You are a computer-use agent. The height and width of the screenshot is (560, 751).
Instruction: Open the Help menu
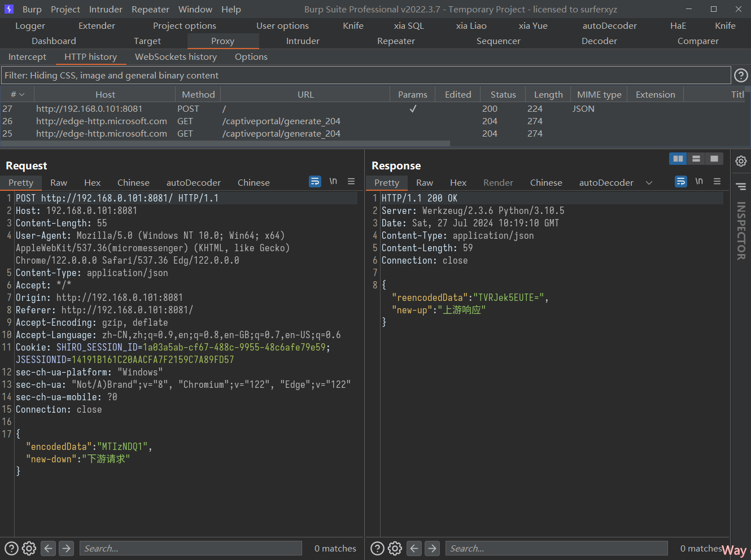[231, 9]
